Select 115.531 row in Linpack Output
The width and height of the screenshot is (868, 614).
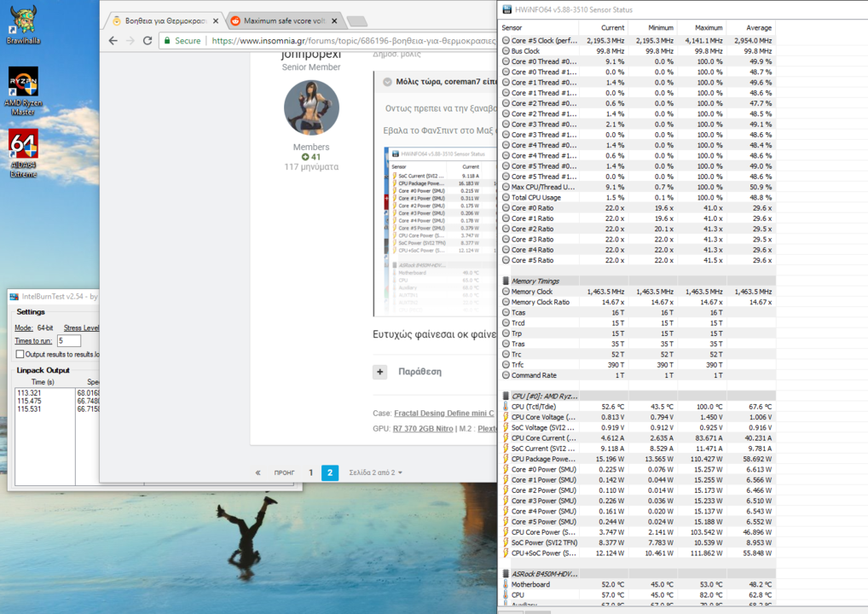click(x=29, y=409)
